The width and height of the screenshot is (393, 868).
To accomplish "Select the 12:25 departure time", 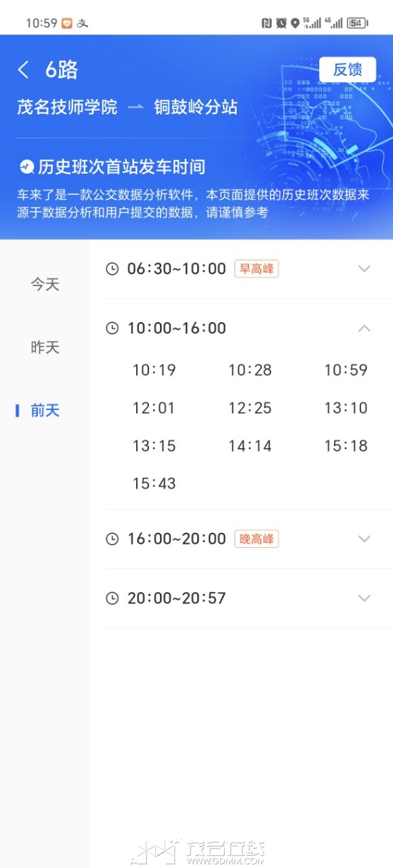I will pyautogui.click(x=250, y=408).
